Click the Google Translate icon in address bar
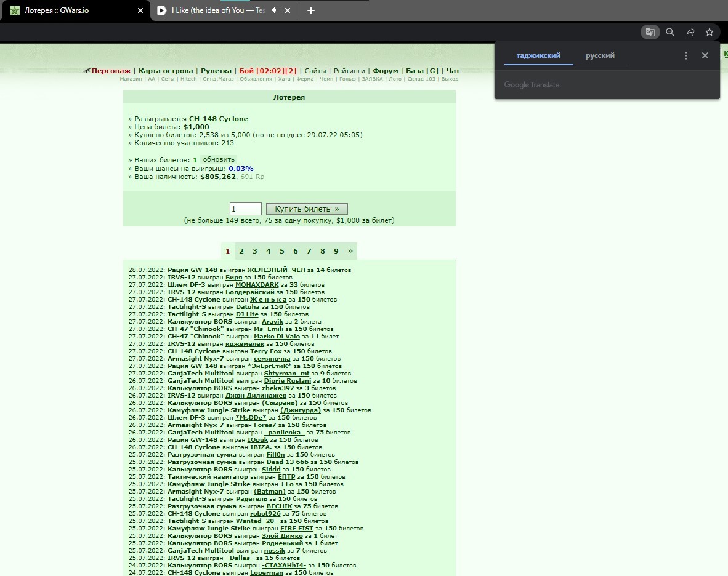 pos(650,32)
